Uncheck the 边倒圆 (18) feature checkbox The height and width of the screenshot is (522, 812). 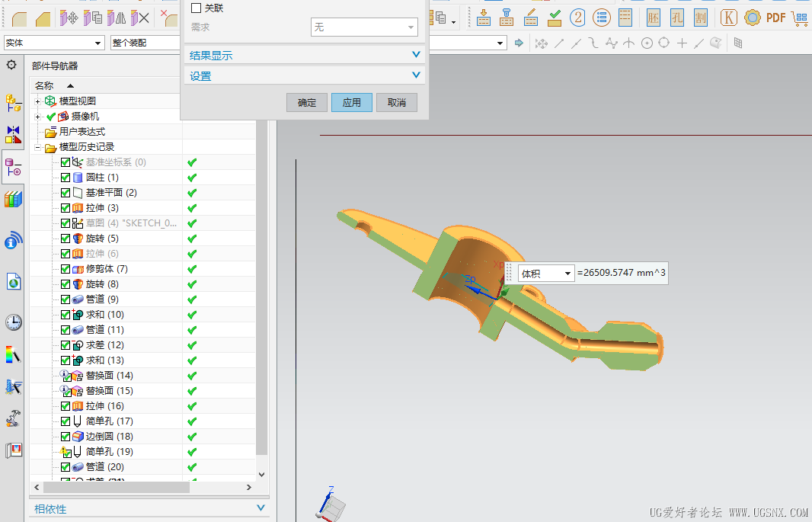[x=66, y=437]
